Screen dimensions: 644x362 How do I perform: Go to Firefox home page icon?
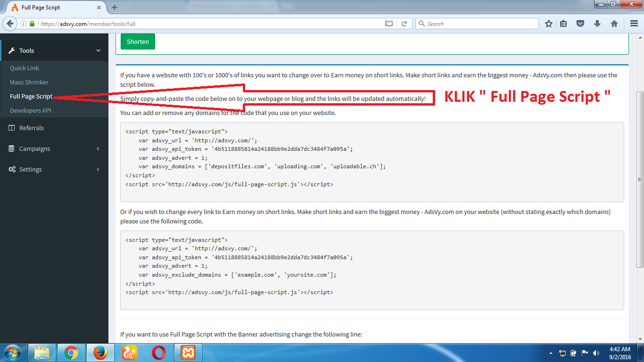(614, 24)
